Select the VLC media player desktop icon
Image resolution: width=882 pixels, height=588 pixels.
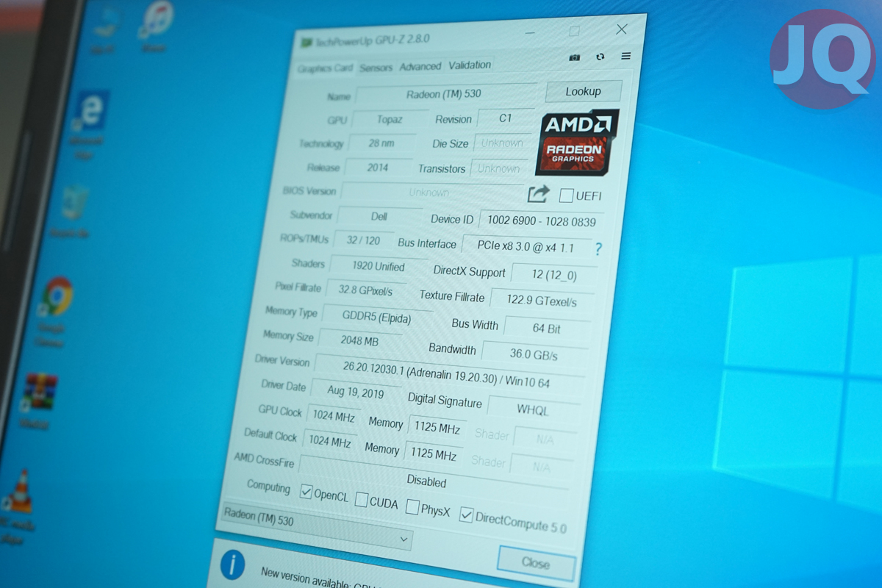click(18, 492)
